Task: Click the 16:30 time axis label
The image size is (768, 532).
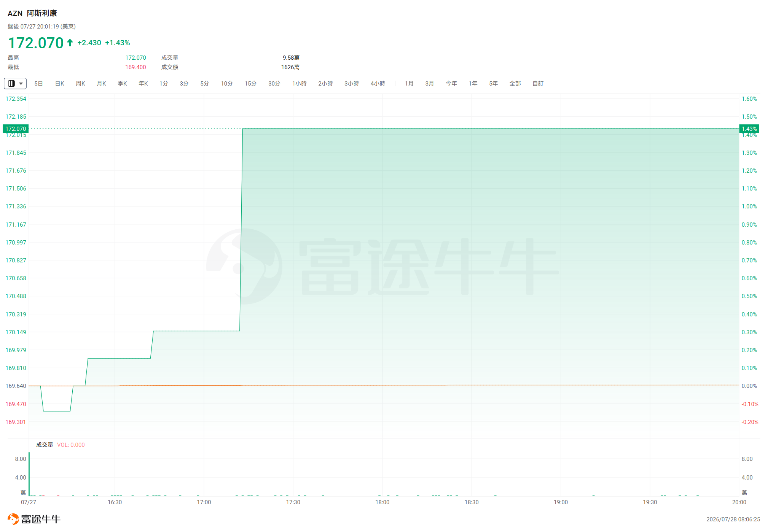Action: [115, 502]
